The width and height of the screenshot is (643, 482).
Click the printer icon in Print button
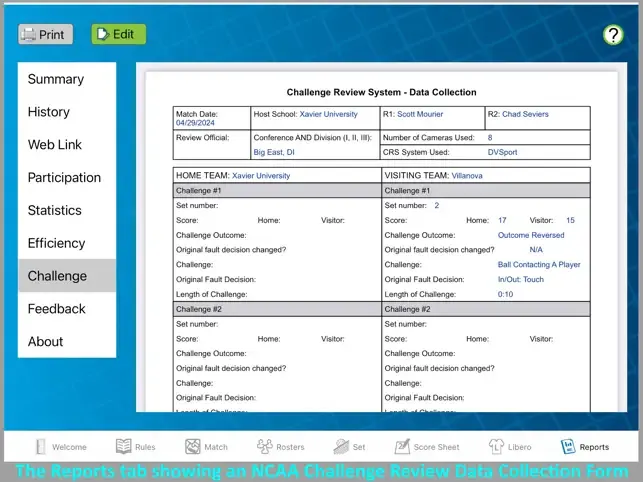(x=28, y=34)
